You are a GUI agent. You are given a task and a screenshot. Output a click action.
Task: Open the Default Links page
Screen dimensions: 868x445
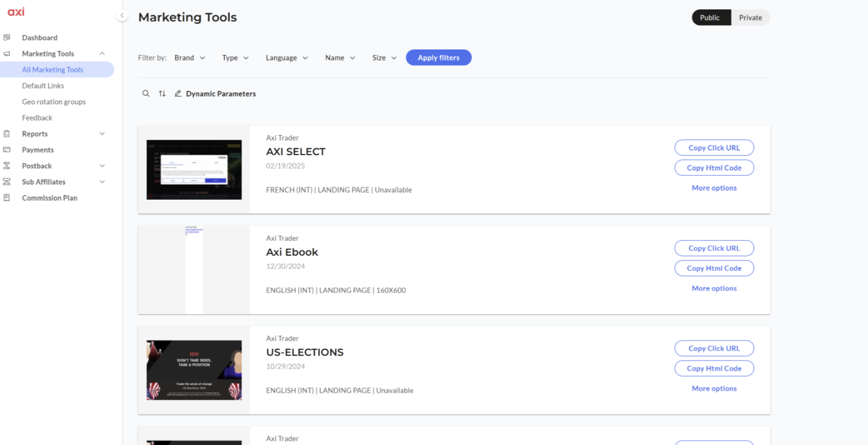pos(43,86)
